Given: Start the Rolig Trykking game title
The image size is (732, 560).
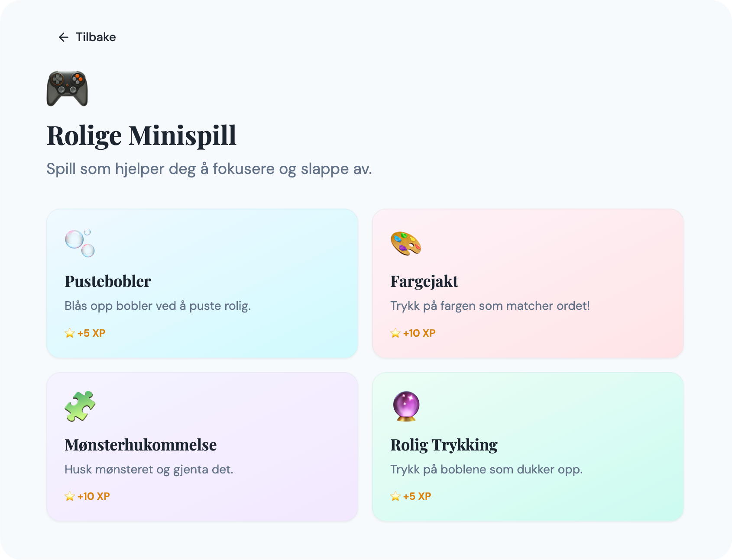Looking at the screenshot, I should point(444,445).
